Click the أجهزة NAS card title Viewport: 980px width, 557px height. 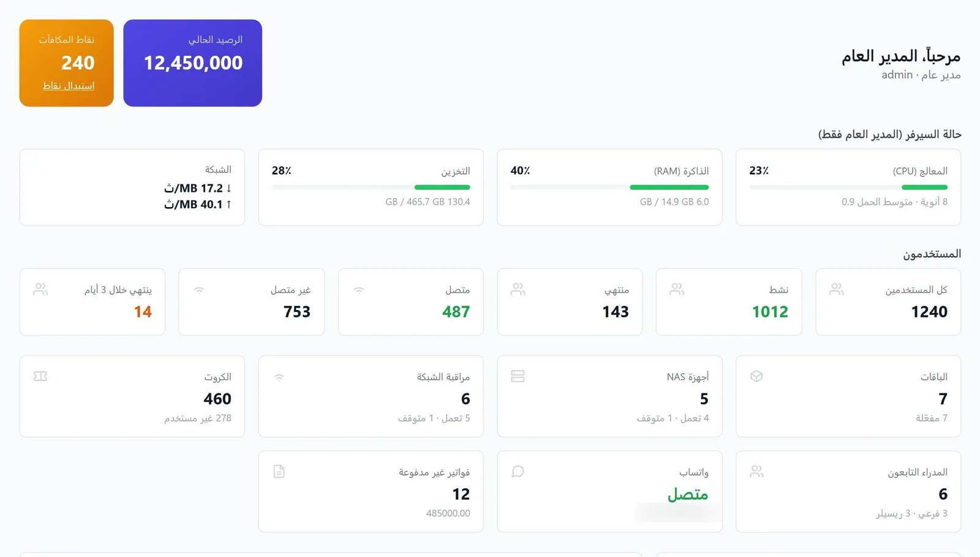point(688,377)
